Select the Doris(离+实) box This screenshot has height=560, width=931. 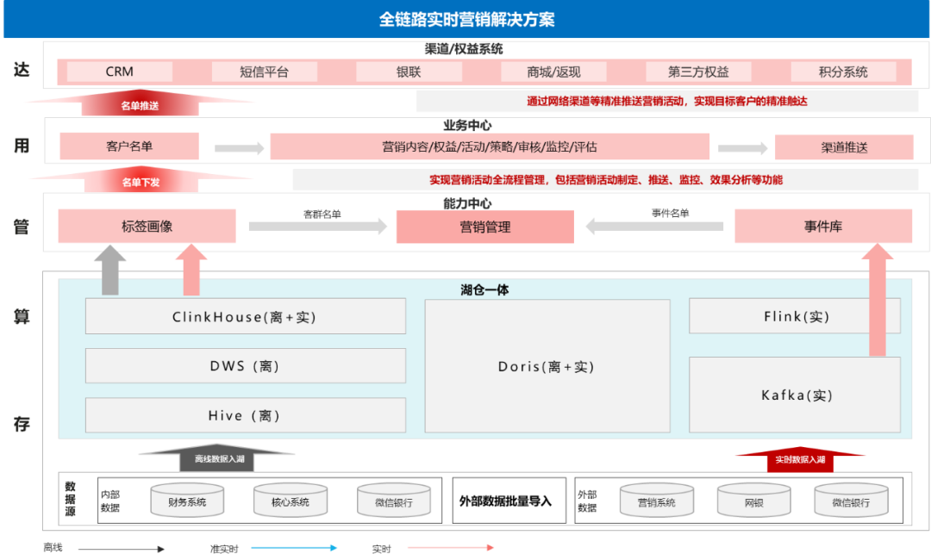pyautogui.click(x=547, y=366)
